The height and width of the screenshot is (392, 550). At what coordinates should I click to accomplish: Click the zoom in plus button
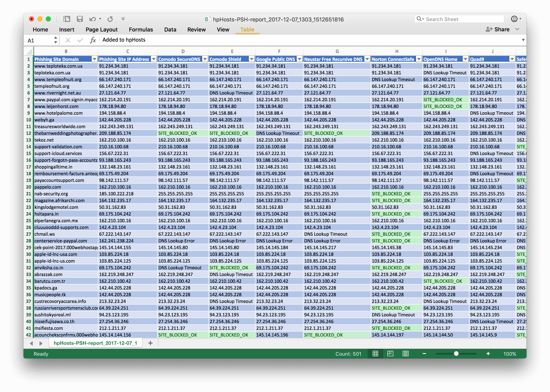coord(488,354)
